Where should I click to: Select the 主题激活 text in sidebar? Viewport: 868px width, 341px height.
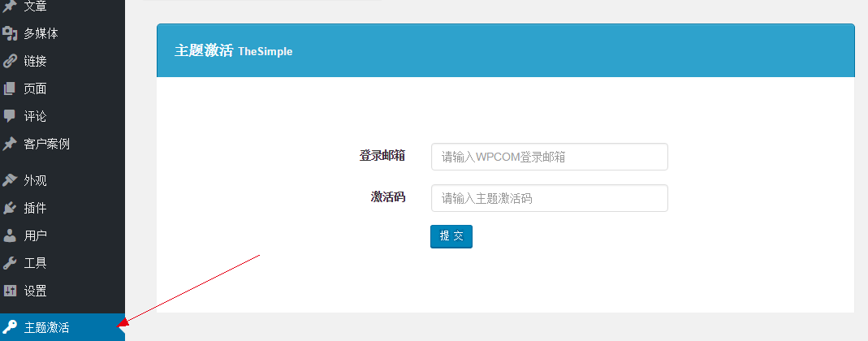pyautogui.click(x=46, y=327)
